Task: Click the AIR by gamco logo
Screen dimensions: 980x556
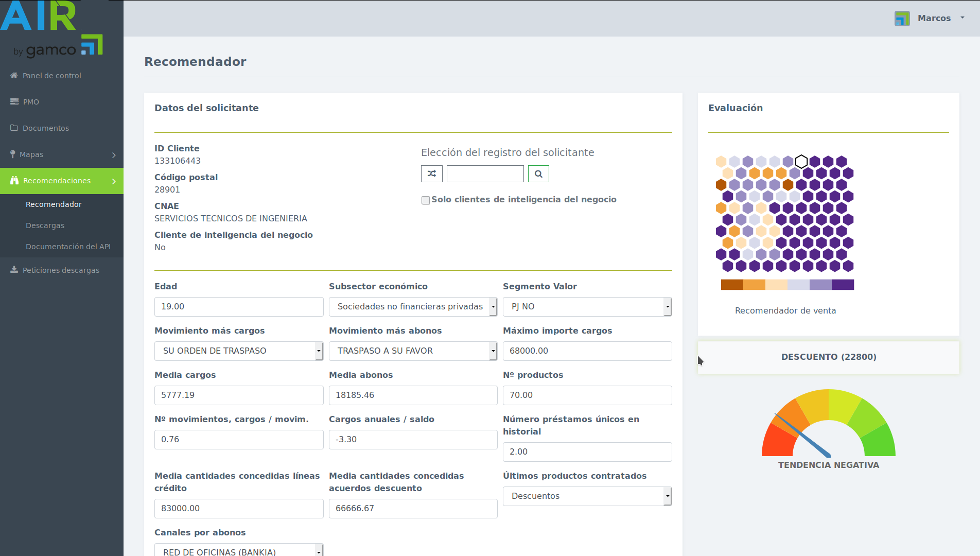Action: [52, 29]
